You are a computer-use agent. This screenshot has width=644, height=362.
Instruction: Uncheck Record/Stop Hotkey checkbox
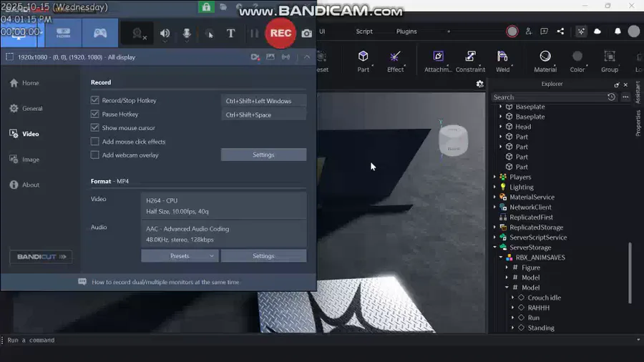(95, 100)
